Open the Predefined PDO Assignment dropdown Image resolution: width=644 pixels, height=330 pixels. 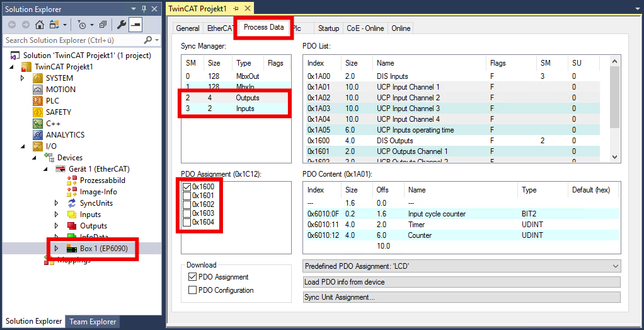(461, 267)
